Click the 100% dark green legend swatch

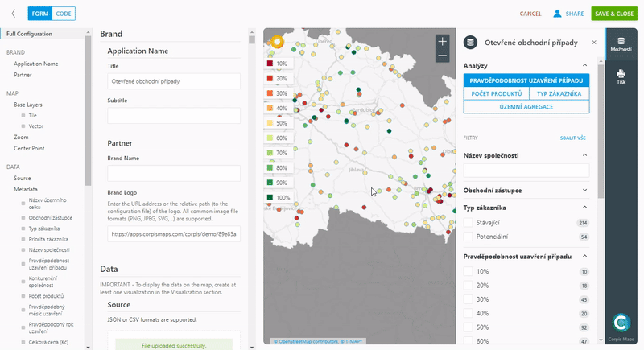point(270,197)
